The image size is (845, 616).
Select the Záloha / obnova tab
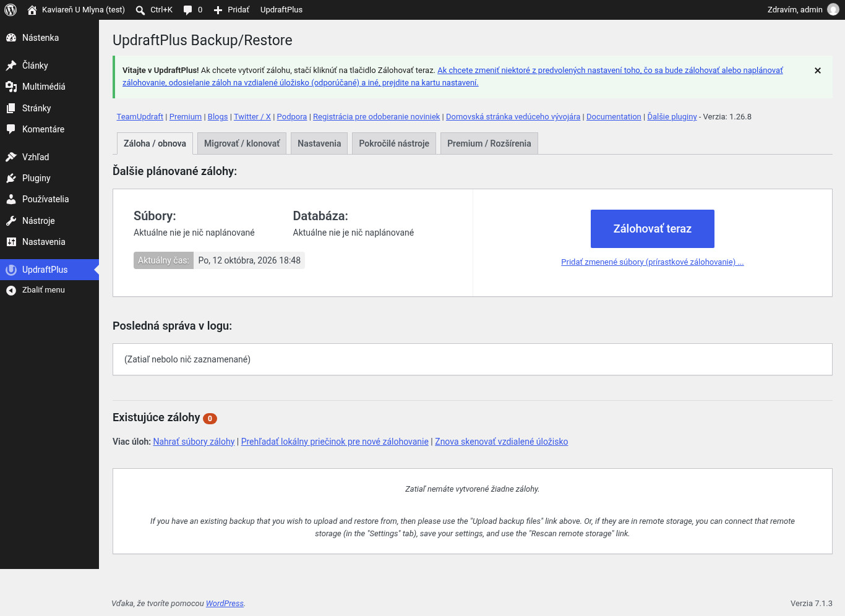155,143
